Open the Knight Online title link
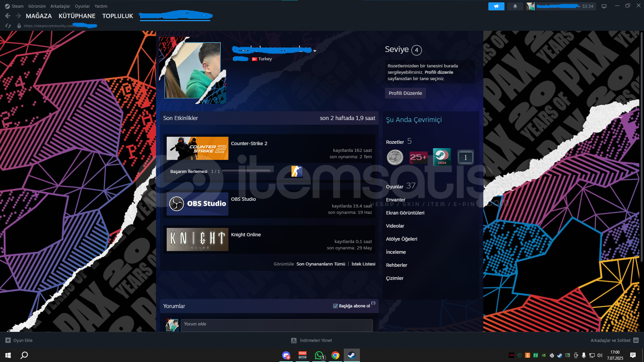 (246, 235)
